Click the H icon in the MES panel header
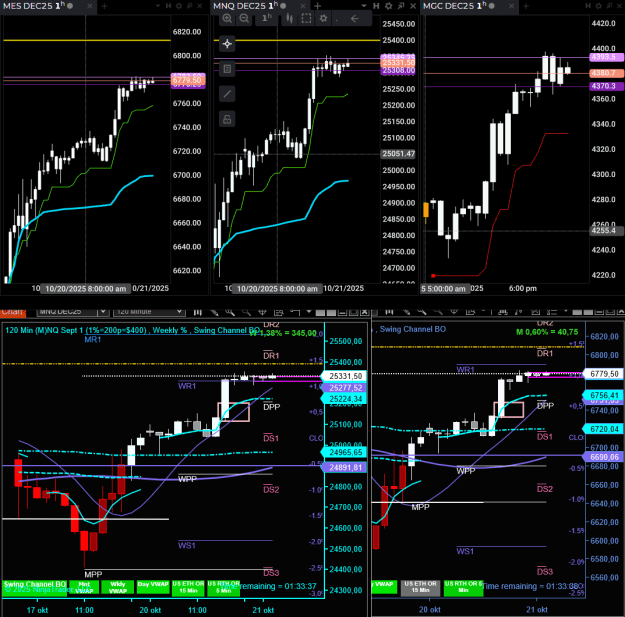The image size is (625, 617). [x=168, y=6]
